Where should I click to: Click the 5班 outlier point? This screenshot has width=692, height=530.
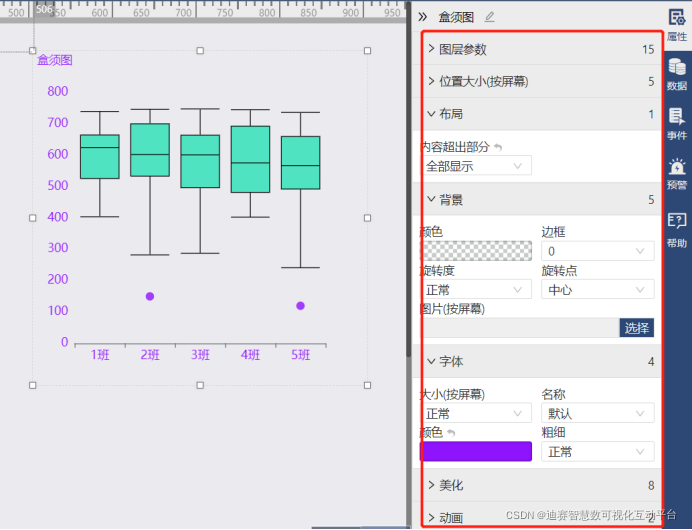point(301,305)
